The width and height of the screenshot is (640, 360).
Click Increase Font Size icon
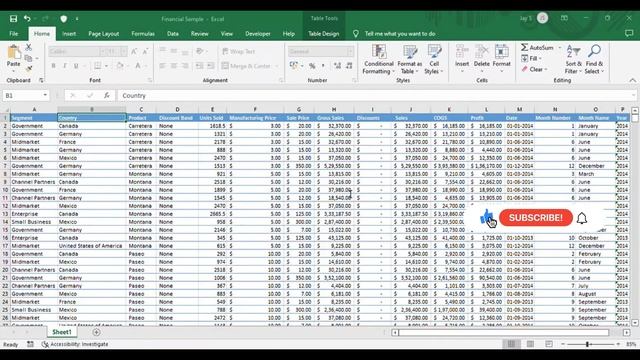pyautogui.click(x=134, y=51)
